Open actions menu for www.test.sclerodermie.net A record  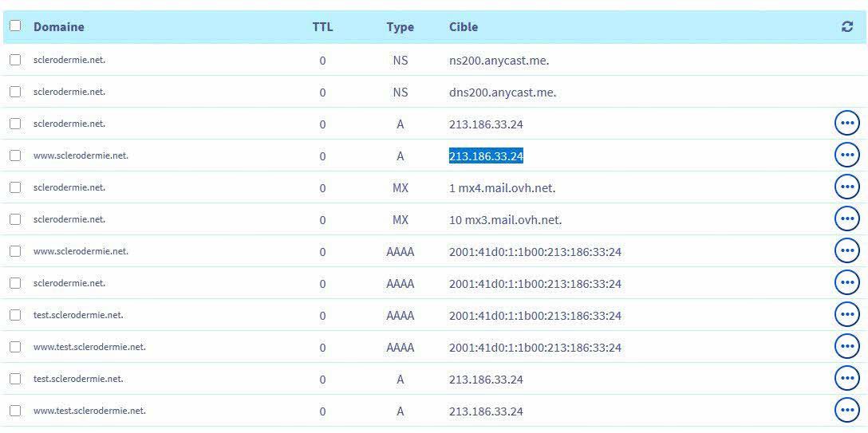tap(846, 411)
